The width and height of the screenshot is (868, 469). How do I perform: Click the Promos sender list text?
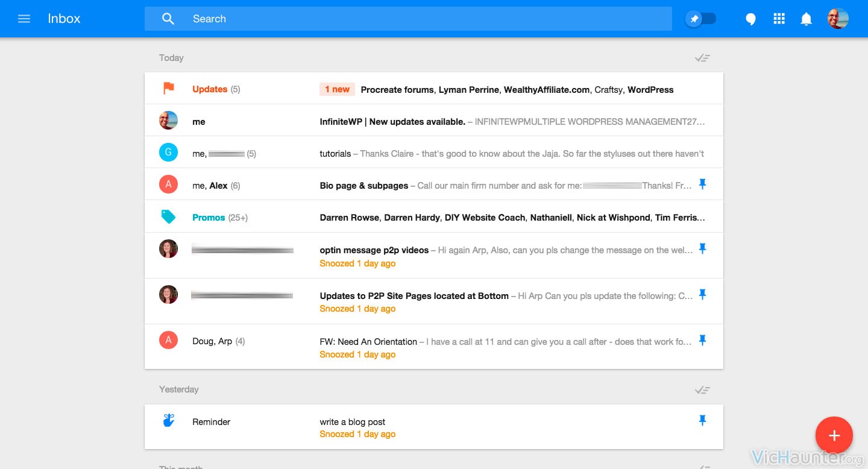(512, 218)
